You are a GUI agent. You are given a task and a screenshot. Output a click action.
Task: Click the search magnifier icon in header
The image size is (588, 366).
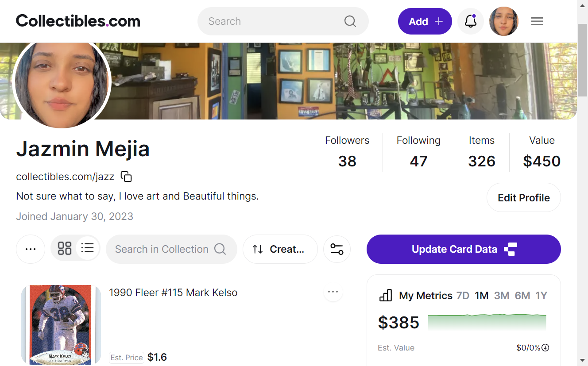click(350, 21)
